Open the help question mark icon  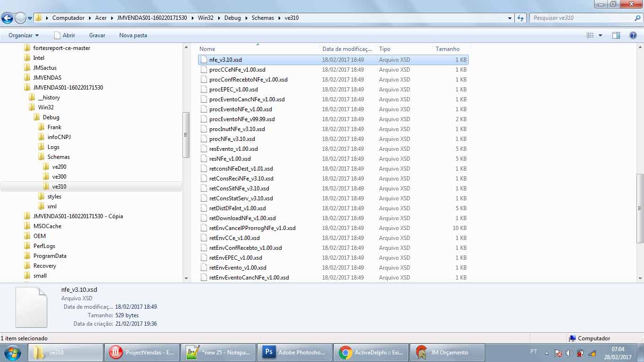tap(633, 35)
